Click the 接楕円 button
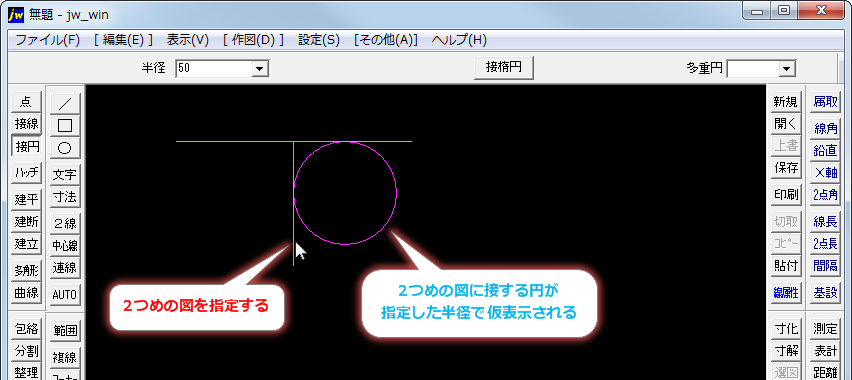Screen dimensions: 852x380 504,68
